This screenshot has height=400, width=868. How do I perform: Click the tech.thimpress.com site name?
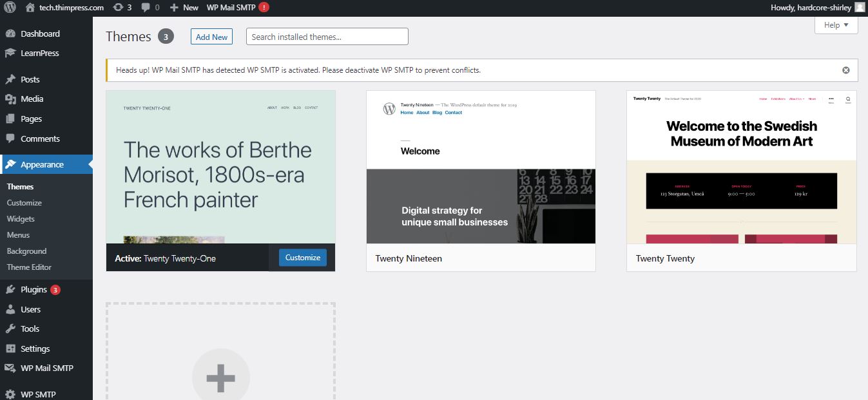tap(72, 8)
